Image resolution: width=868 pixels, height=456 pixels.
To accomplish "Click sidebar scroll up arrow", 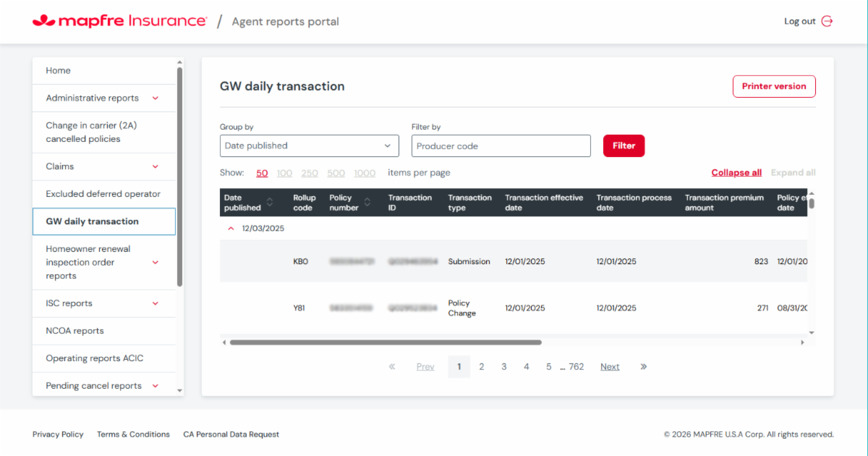I will (x=179, y=62).
